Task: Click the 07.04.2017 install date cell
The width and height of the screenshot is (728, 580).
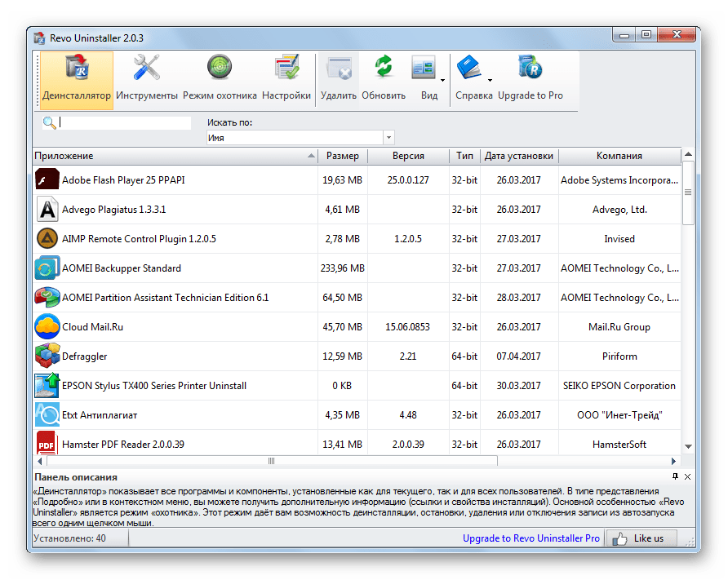Action: [x=518, y=356]
